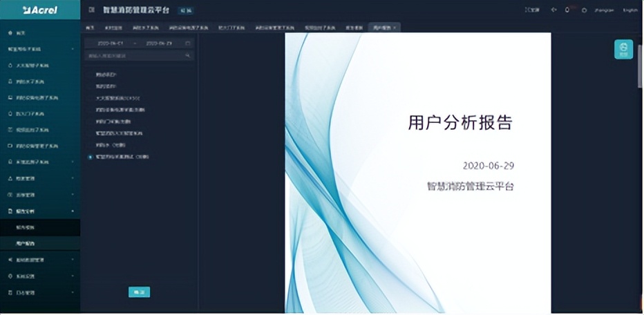Collapse the 报告管理 submenu arrow
The width and height of the screenshot is (644, 315).
[73, 211]
